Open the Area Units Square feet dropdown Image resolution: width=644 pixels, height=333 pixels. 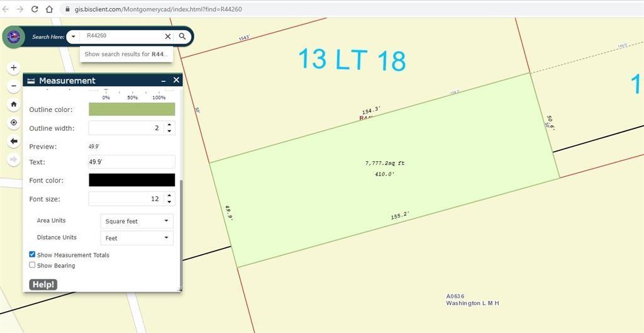(136, 221)
